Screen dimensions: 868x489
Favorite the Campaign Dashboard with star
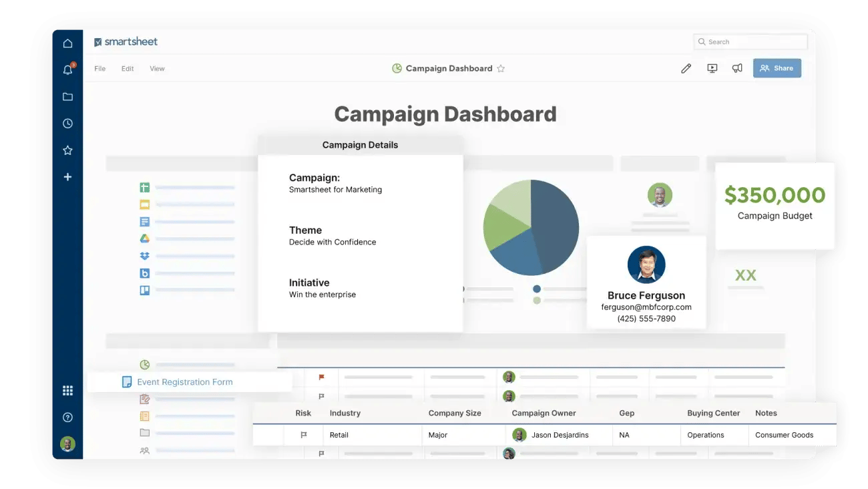pos(501,68)
